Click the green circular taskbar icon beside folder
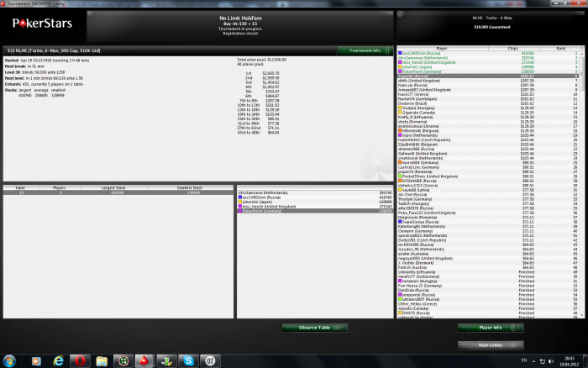Viewport: 588px width, 368px height. pos(123,361)
